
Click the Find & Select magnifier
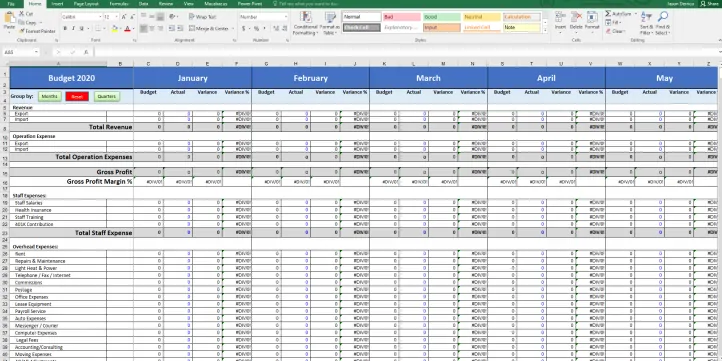[x=663, y=17]
